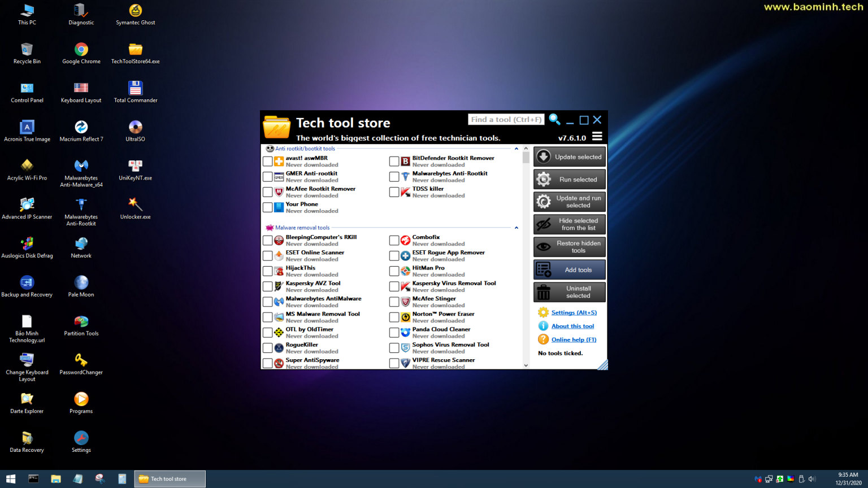
Task: Open the Keyboard Layout desktop icon
Action: tap(81, 93)
